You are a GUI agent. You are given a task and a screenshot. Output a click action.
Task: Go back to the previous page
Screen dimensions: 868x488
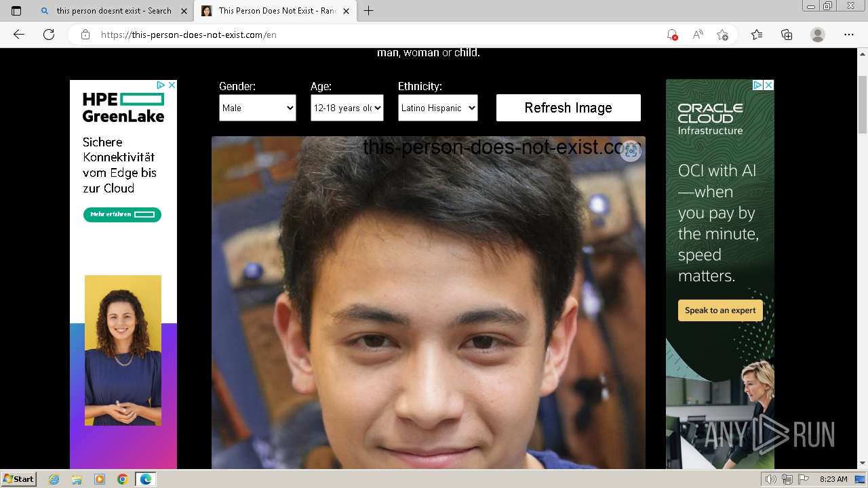tap(19, 35)
